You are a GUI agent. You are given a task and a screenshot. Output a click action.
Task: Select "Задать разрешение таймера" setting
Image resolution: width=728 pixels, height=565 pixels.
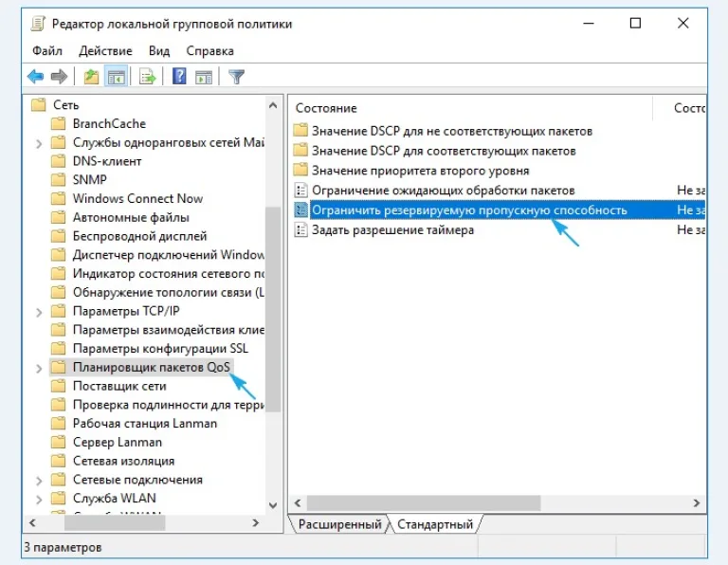point(392,229)
